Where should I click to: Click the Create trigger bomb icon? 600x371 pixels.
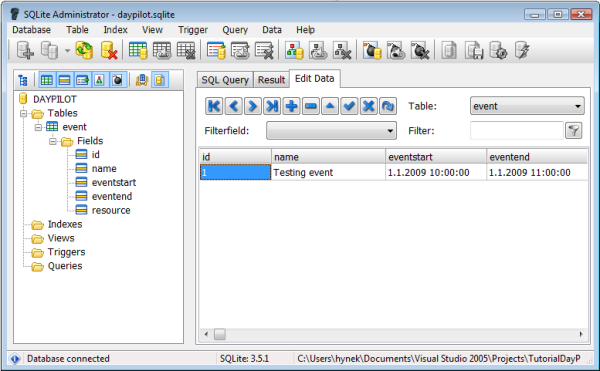pyautogui.click(x=372, y=50)
